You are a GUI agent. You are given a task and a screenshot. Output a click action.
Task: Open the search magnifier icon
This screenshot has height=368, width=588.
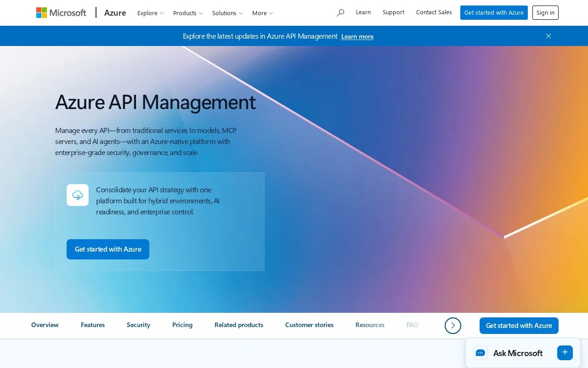[340, 13]
